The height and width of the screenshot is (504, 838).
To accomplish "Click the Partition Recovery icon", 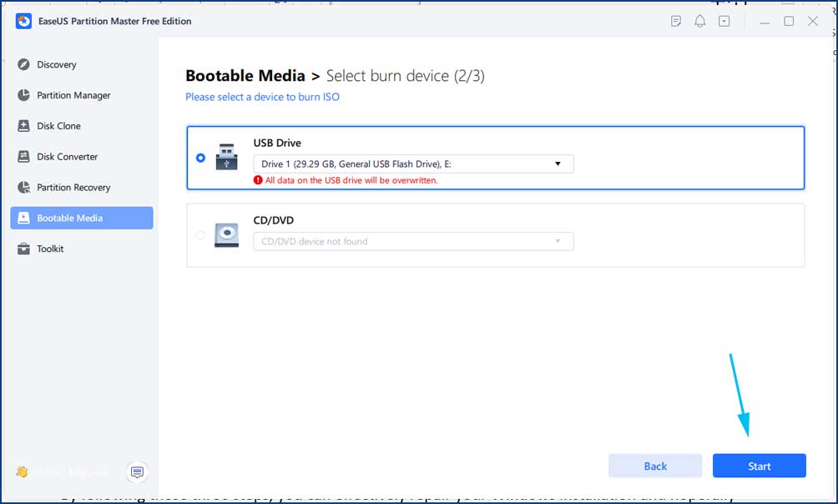I will (23, 188).
